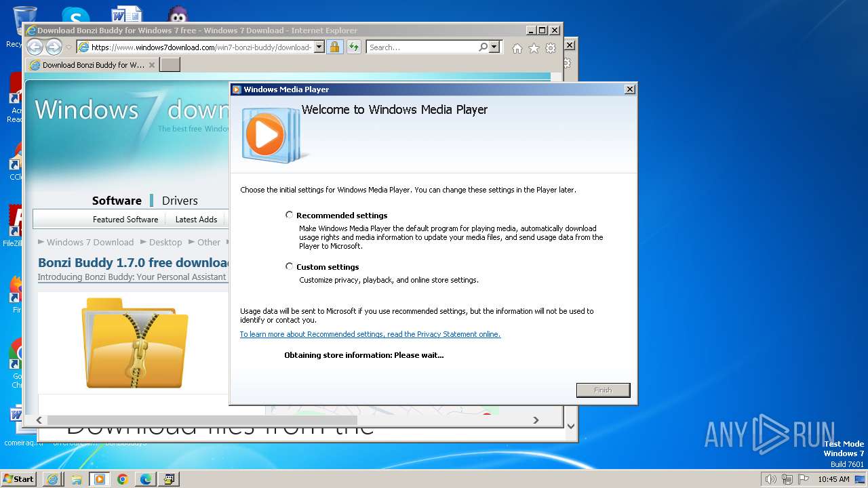Launch Microsoft Edge from taskbar
Viewport: 868px width, 488px height.
pyautogui.click(x=145, y=479)
